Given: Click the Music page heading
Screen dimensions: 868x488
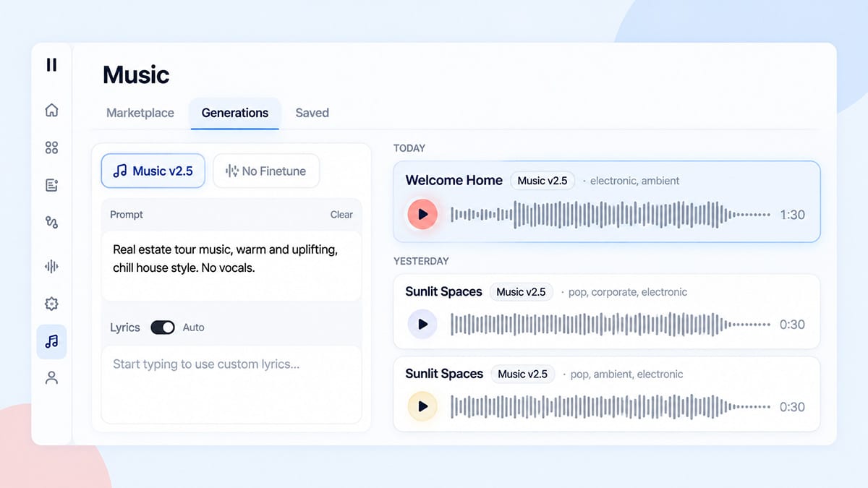Looking at the screenshot, I should coord(136,74).
